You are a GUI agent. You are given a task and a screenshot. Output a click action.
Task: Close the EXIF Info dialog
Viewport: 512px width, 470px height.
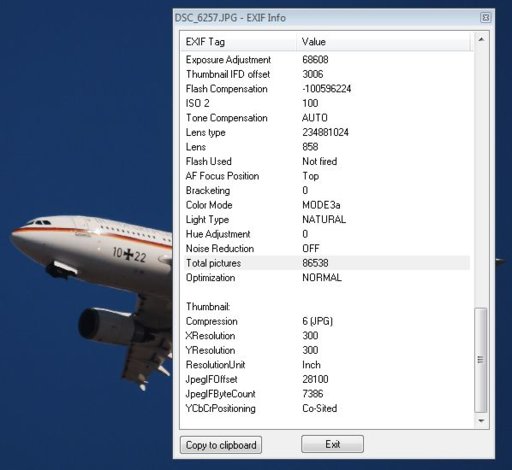pos(486,18)
